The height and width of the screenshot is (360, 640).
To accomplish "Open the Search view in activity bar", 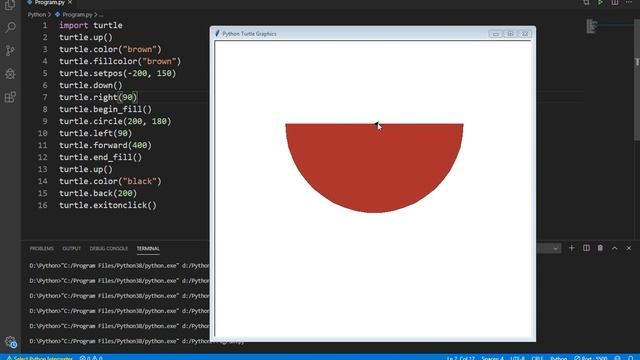I will 10,27.
